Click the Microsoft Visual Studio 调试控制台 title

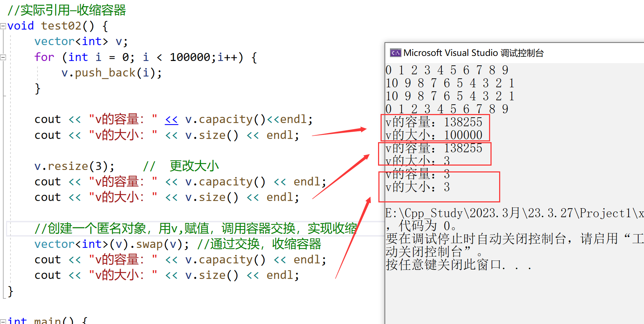(x=473, y=53)
